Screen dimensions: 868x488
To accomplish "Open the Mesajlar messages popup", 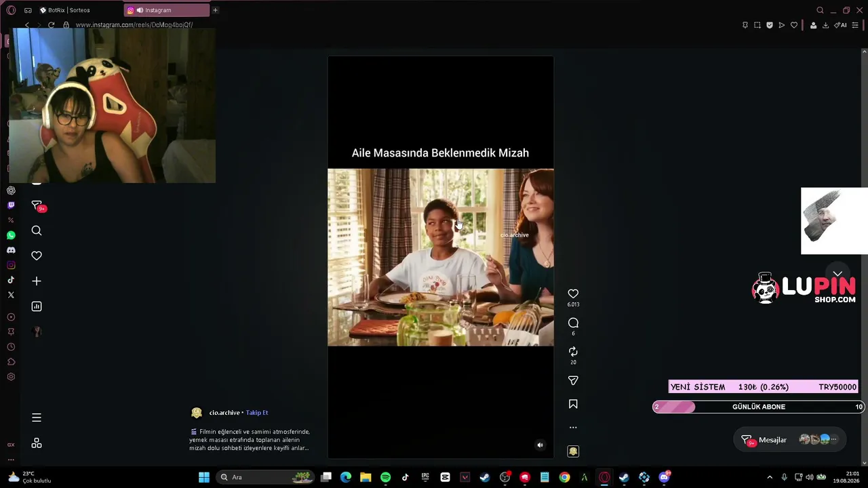I will (790, 440).
